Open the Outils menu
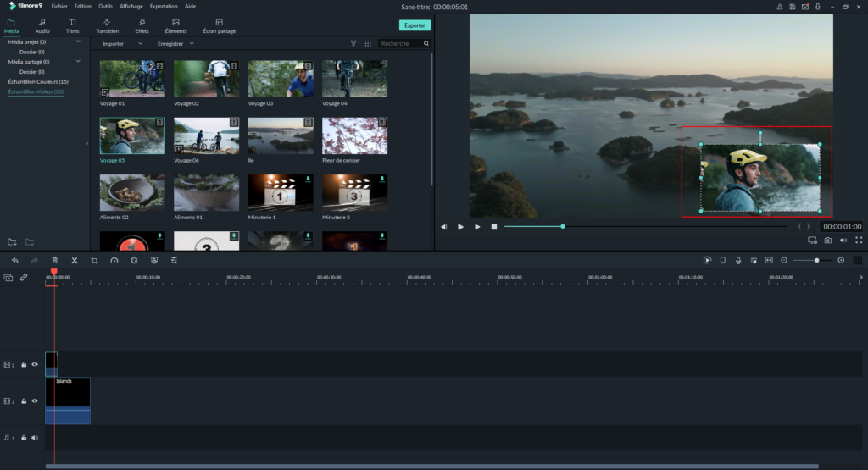 pos(105,7)
